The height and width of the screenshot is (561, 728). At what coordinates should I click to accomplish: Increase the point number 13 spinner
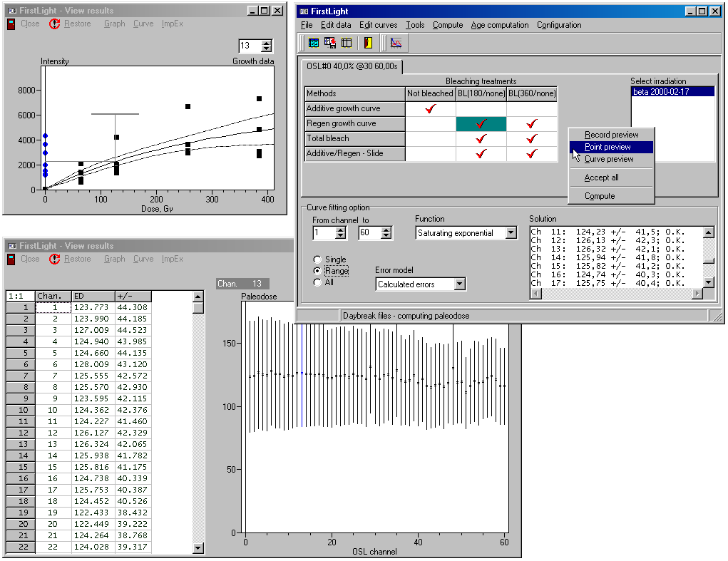click(x=267, y=43)
